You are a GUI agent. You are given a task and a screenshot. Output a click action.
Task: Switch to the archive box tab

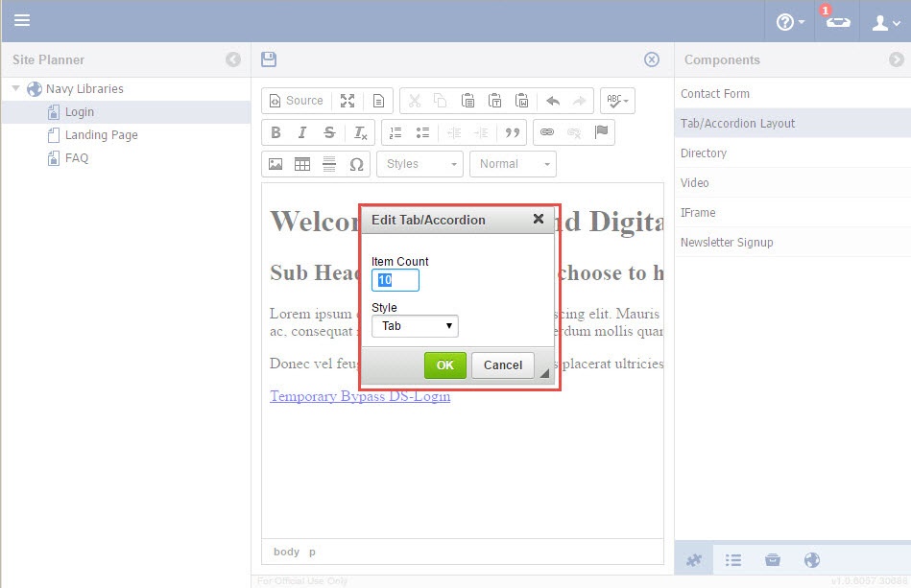pyautogui.click(x=772, y=560)
